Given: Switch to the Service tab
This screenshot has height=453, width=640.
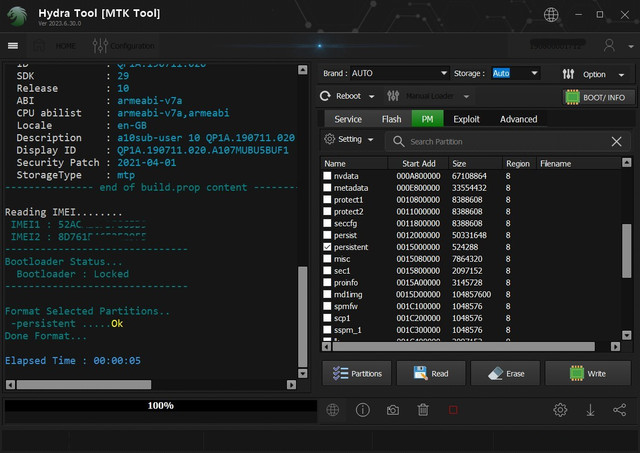Looking at the screenshot, I should [x=348, y=119].
